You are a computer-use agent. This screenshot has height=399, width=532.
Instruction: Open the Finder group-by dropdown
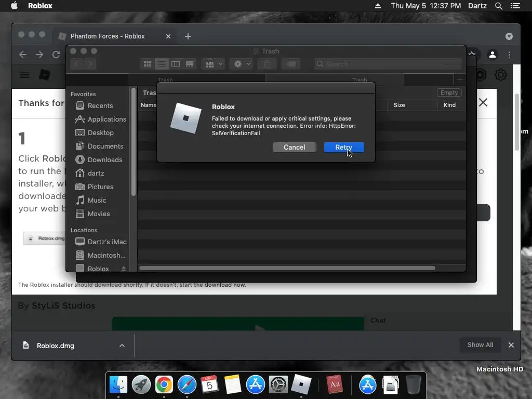(214, 64)
